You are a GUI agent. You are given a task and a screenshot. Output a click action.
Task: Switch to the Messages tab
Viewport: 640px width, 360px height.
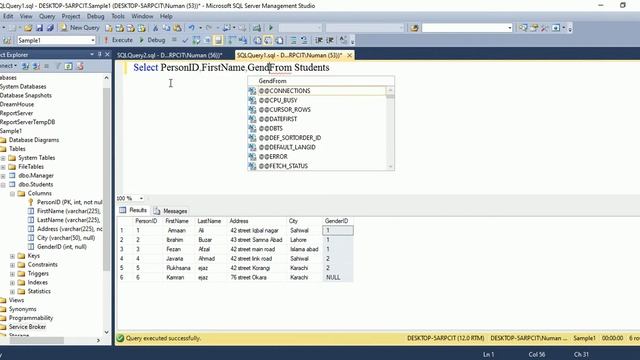coord(171,211)
